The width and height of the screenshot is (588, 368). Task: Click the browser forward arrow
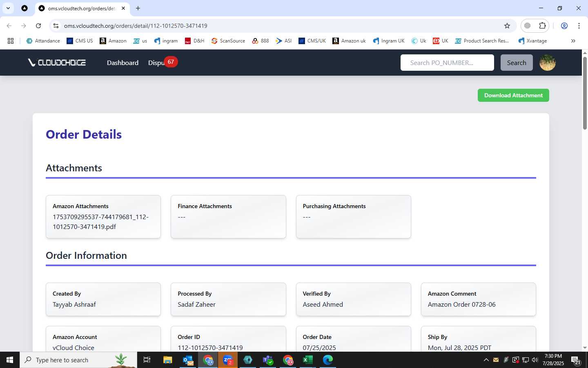tap(24, 26)
